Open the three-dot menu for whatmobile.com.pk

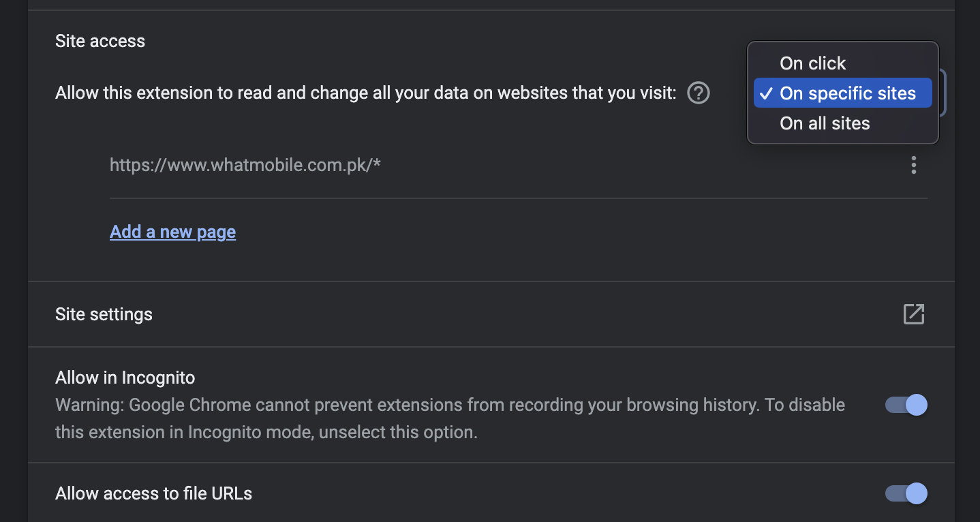[913, 165]
